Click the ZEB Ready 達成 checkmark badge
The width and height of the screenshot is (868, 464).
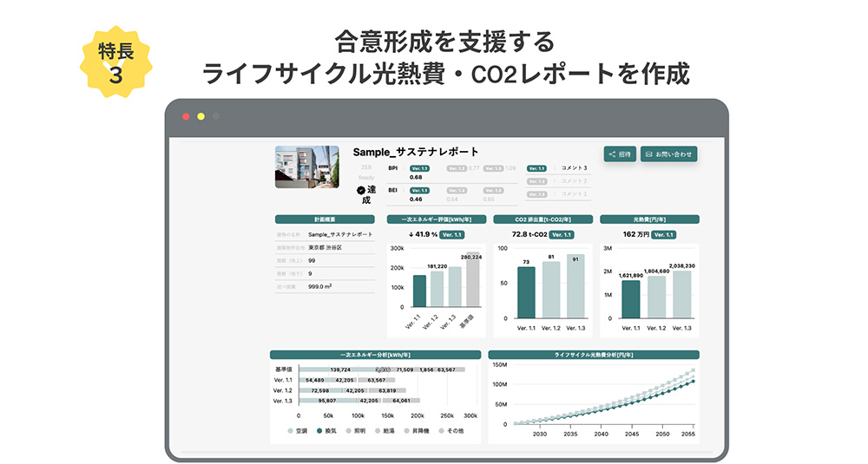(x=361, y=191)
